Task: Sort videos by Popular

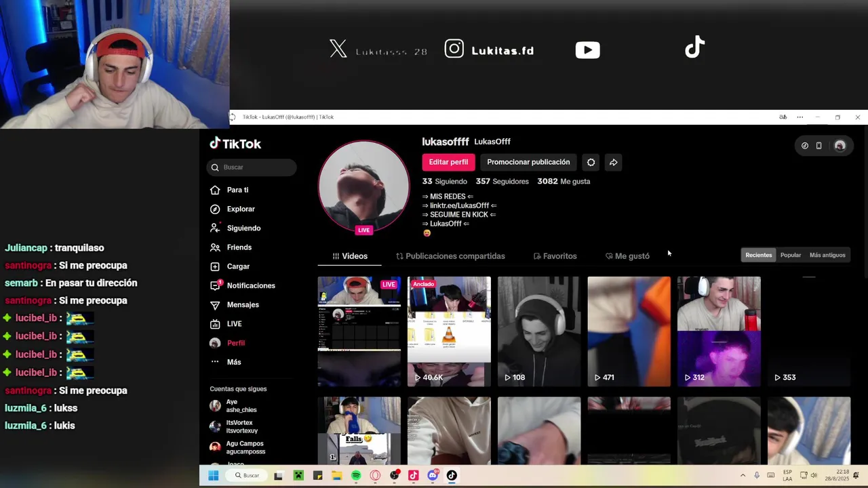Action: [x=791, y=255]
